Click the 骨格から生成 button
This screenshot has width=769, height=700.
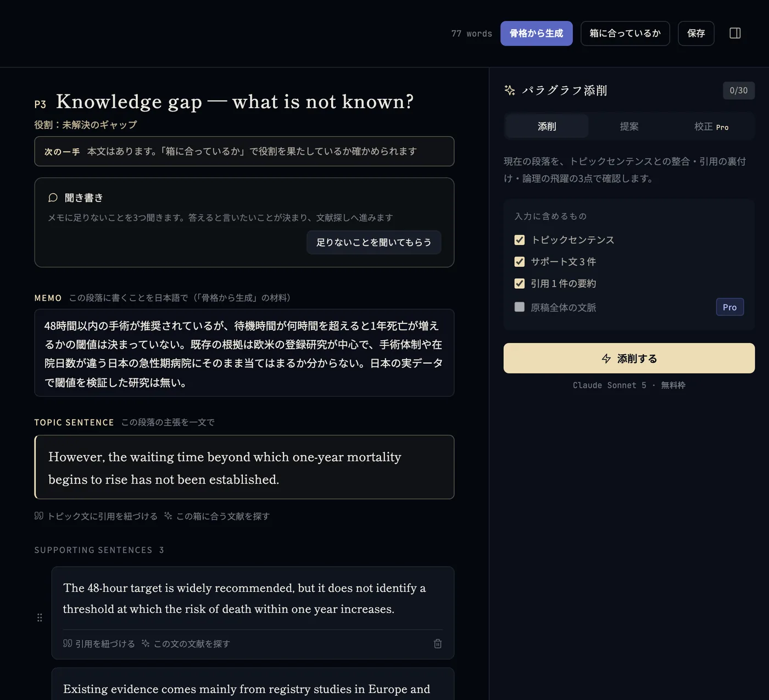[537, 33]
